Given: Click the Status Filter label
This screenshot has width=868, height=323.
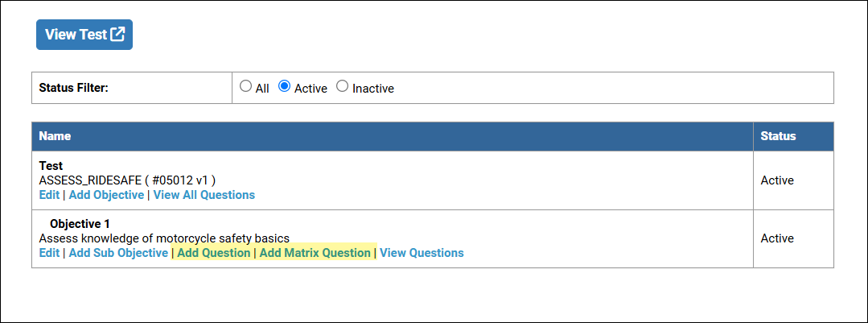Looking at the screenshot, I should coord(73,88).
